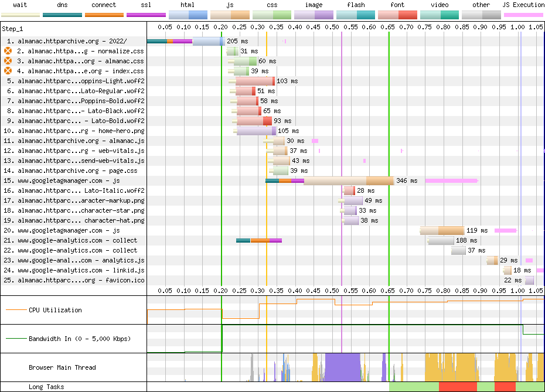Select request 13 send-web-vitals.js label
545x392 pixels.
[74, 161]
